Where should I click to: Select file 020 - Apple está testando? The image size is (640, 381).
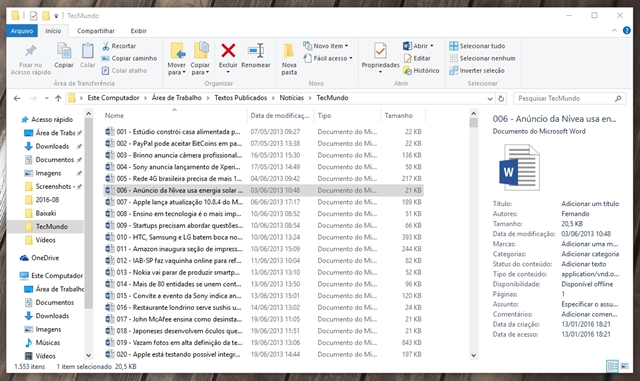tap(263, 354)
